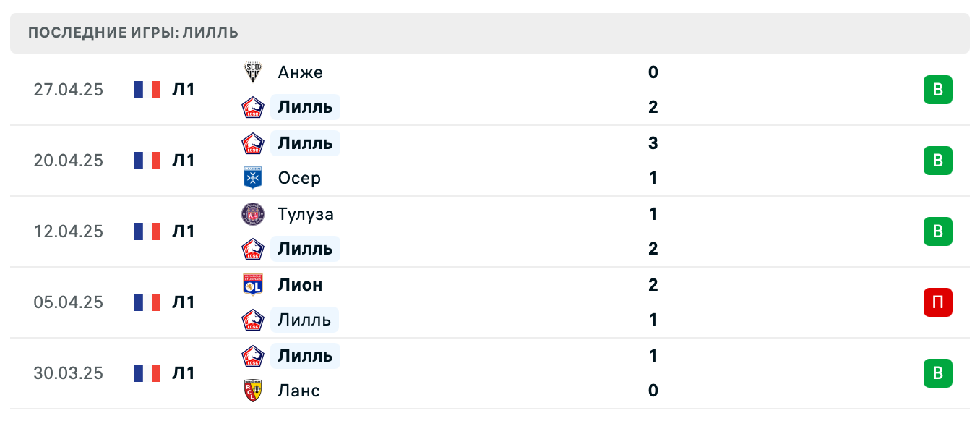
Task: Open the Ланс team link
Action: [x=299, y=391]
